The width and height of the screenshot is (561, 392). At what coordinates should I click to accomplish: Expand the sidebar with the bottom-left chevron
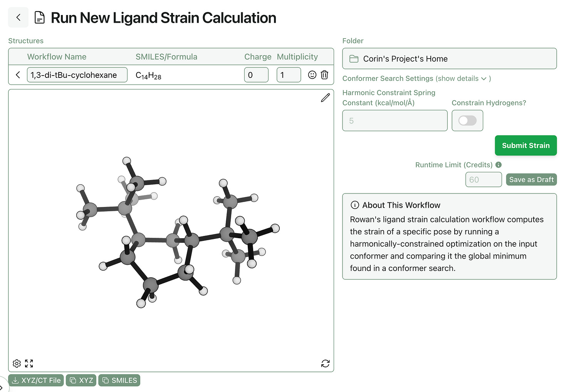pos(2,387)
